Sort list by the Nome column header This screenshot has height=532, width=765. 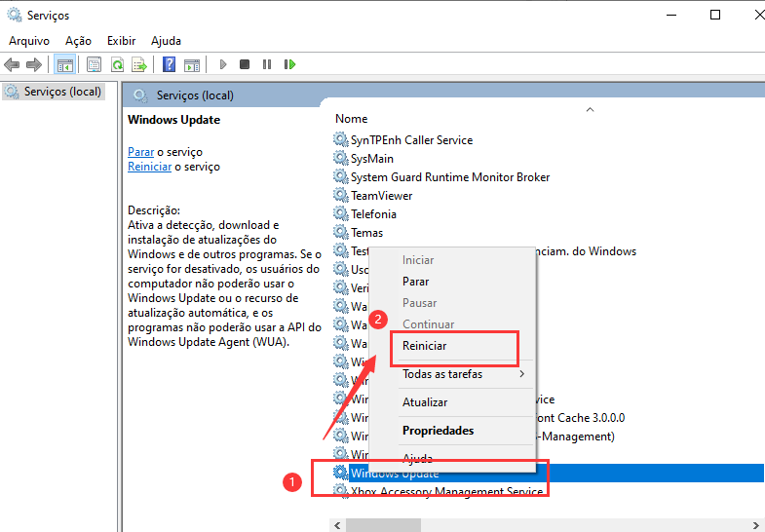352,119
